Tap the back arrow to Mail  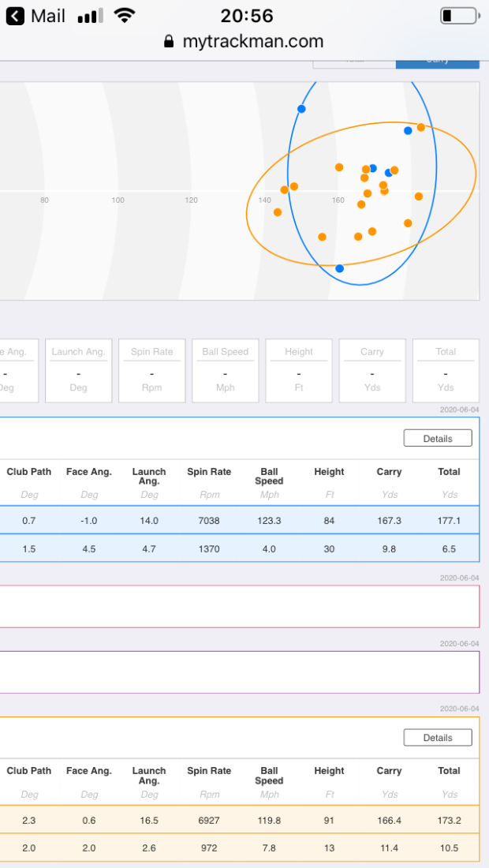[x=15, y=16]
